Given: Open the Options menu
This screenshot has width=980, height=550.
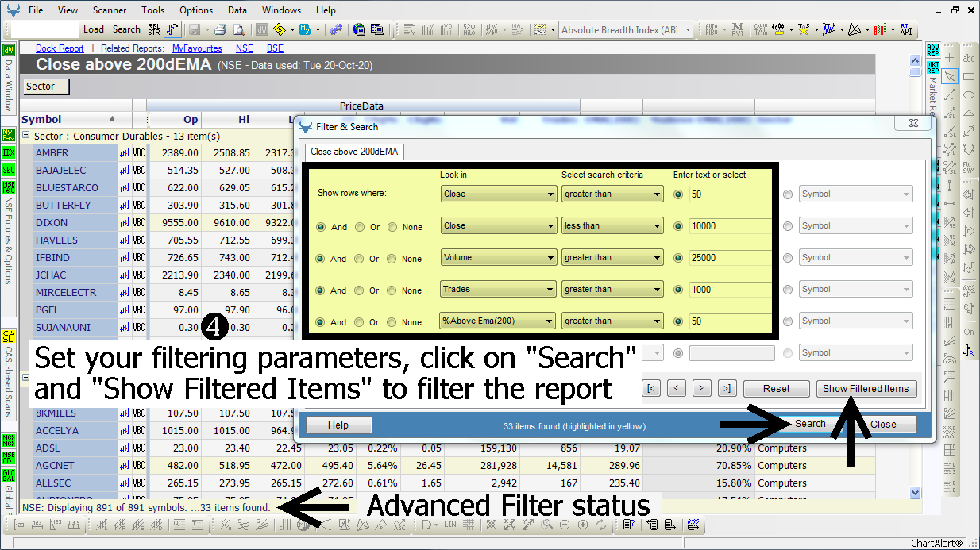Looking at the screenshot, I should (195, 10).
